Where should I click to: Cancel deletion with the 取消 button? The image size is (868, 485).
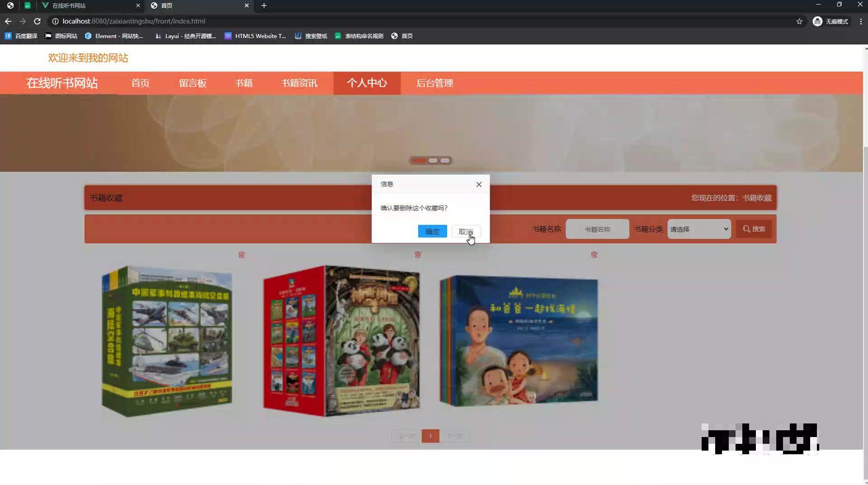click(x=466, y=231)
